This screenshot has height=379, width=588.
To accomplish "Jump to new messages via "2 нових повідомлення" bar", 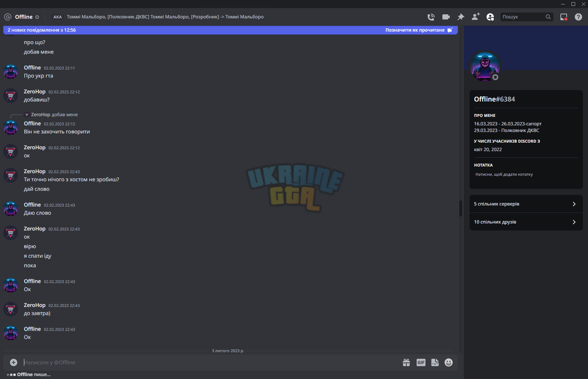I will coord(42,30).
